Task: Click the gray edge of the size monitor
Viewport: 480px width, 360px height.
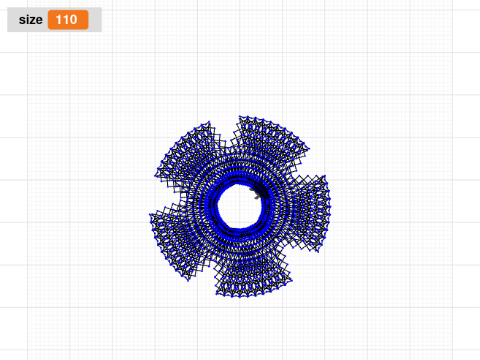Action: click(x=95, y=20)
